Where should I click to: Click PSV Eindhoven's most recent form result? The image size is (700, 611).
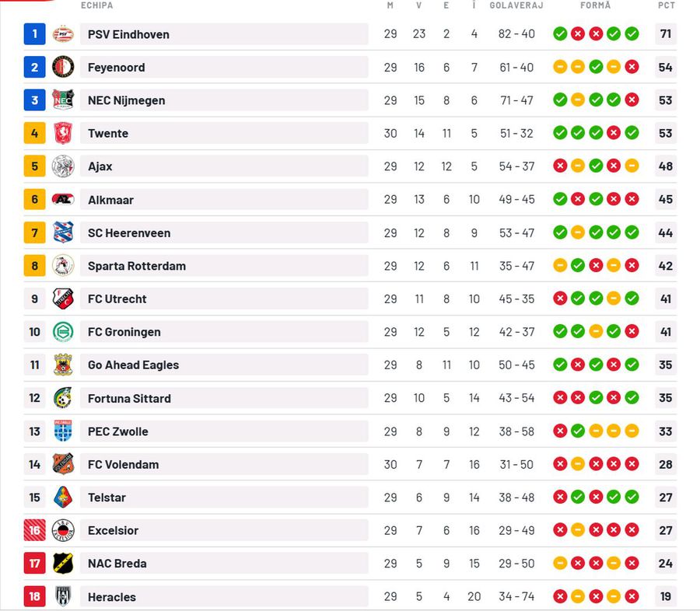632,34
